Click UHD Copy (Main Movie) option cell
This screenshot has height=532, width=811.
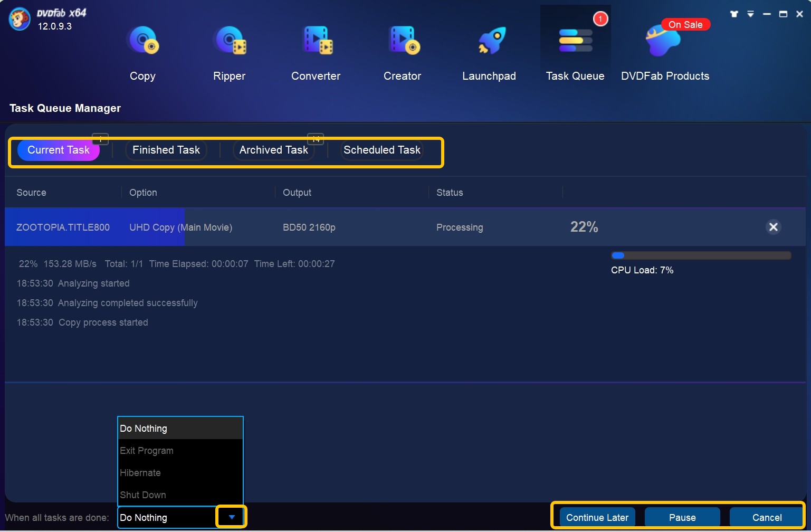click(x=180, y=227)
